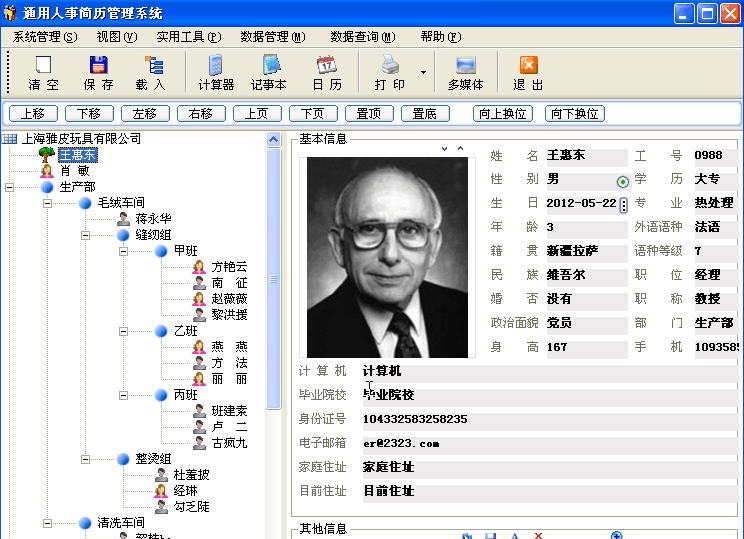Click the 清空 clear toolbar icon
Viewport: 744px width, 539px height.
click(x=43, y=65)
